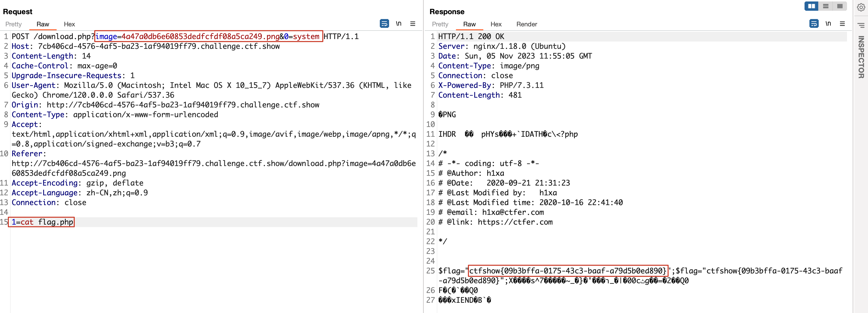Open the Response Render tab
Screen dimensions: 868x313
527,24
